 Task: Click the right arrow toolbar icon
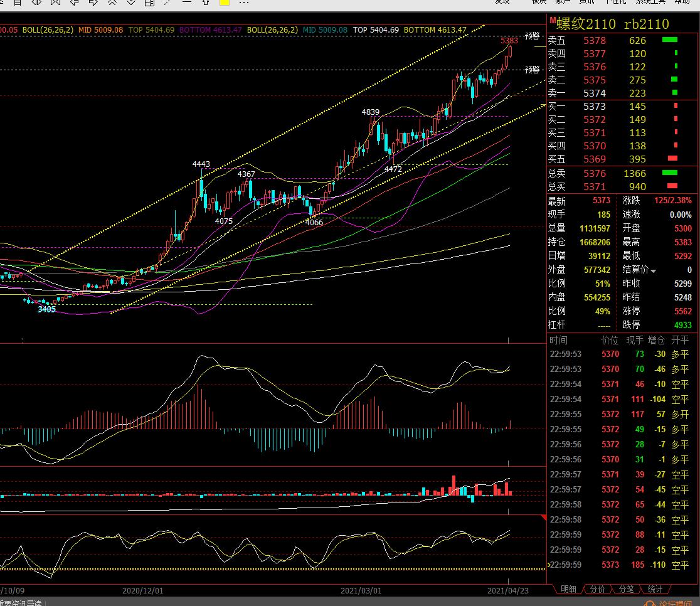coord(93,3)
